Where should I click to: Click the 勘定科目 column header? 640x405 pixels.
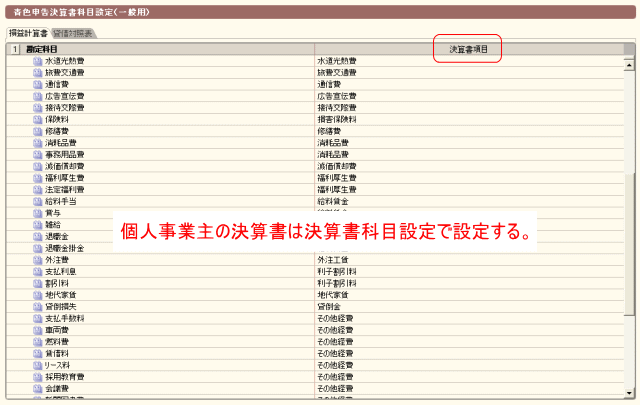coord(42,49)
